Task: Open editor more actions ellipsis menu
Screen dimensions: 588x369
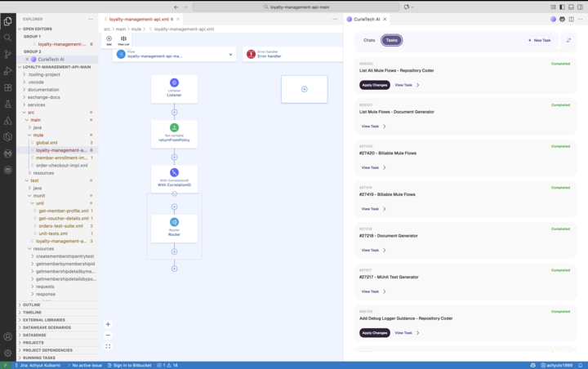Action: pyautogui.click(x=335, y=19)
